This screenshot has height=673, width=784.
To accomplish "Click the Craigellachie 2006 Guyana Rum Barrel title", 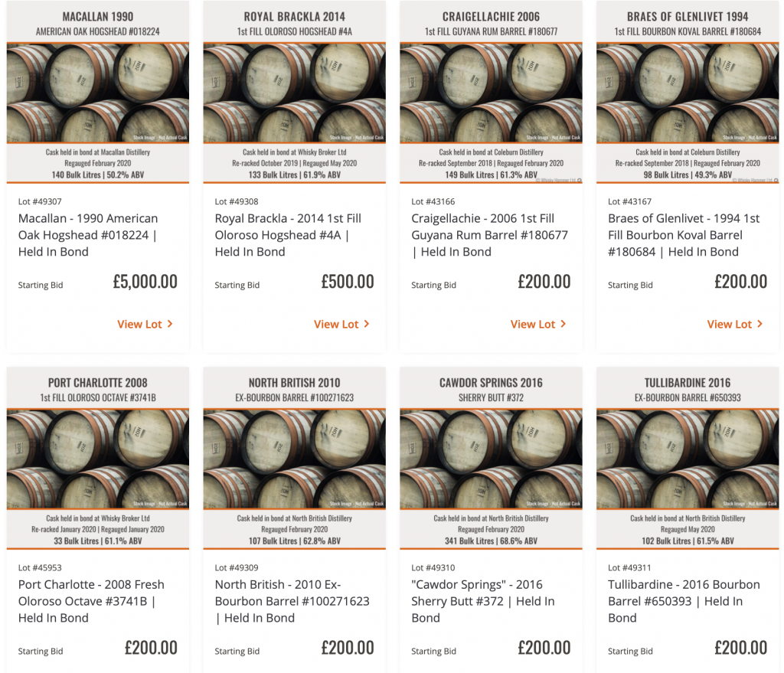I will 489,235.
